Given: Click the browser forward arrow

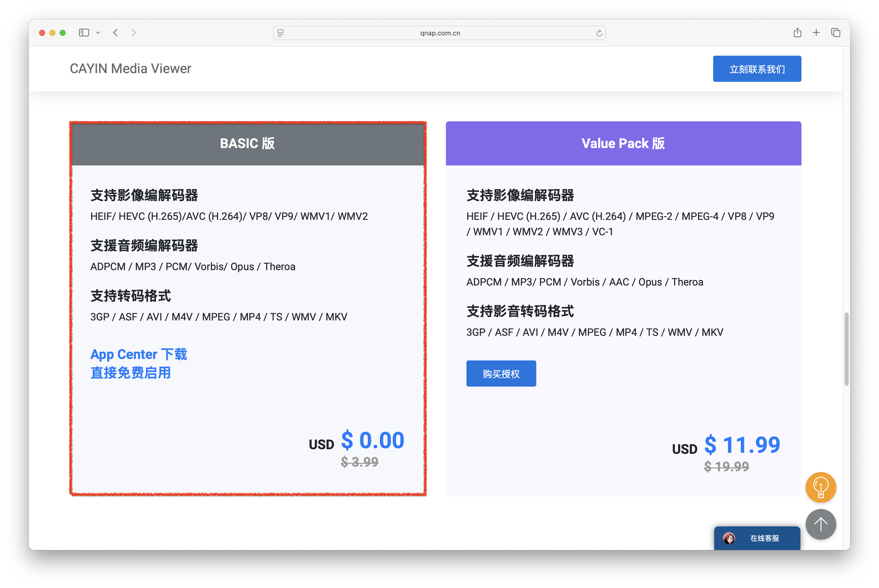Looking at the screenshot, I should (133, 33).
